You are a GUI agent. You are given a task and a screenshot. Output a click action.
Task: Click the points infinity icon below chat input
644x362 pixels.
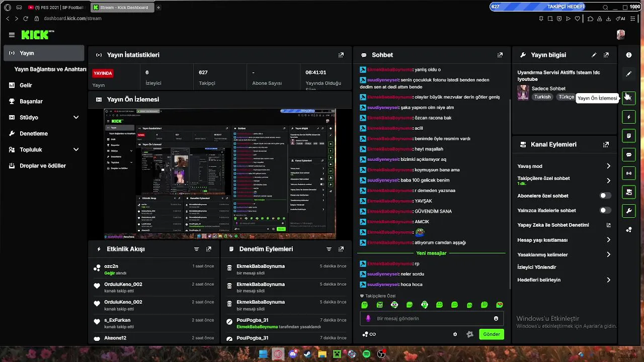pyautogui.click(x=369, y=334)
